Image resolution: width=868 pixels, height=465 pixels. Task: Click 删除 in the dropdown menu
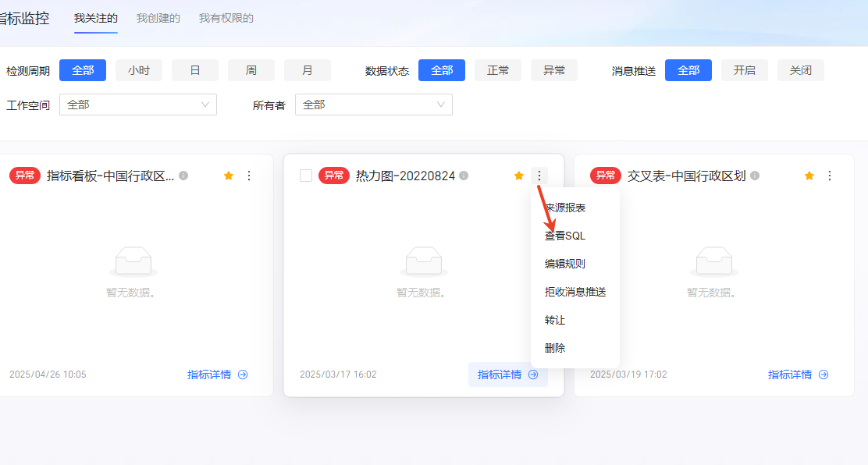pyautogui.click(x=555, y=348)
